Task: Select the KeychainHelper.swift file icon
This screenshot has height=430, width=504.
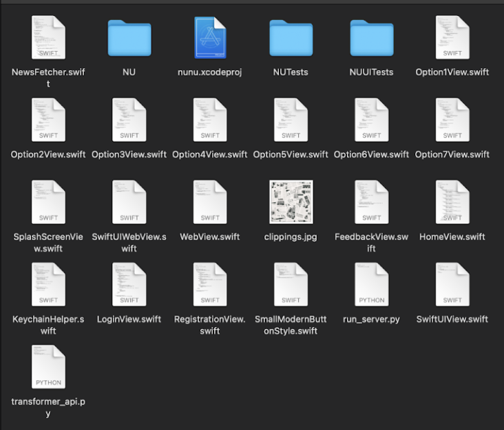Action: [x=48, y=285]
